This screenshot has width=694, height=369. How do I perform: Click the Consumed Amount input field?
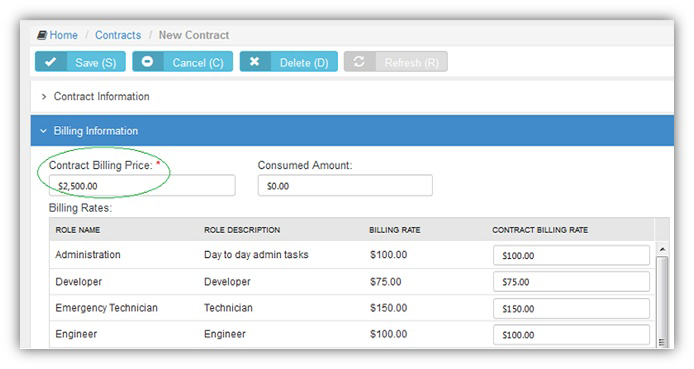(x=345, y=185)
